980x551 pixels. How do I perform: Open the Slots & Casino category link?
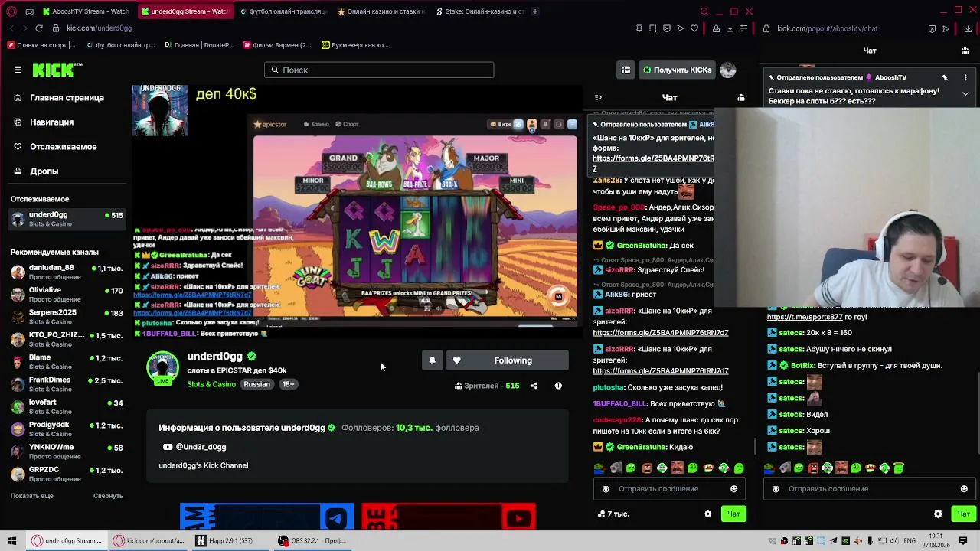point(211,384)
